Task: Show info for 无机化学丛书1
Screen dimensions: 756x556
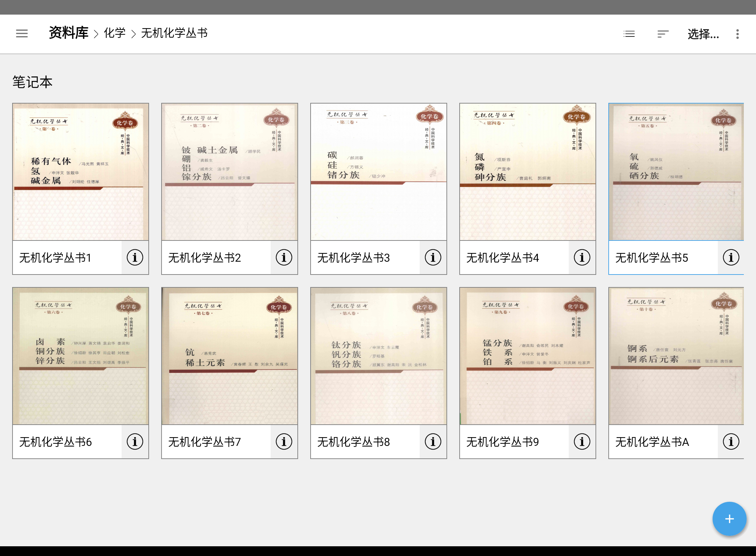Action: pos(135,257)
